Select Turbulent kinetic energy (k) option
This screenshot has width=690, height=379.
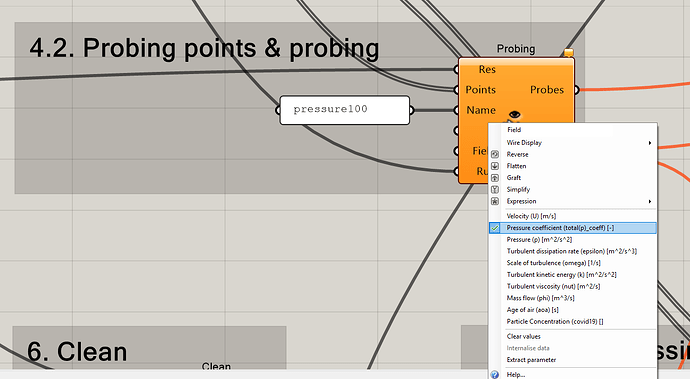[x=562, y=275]
